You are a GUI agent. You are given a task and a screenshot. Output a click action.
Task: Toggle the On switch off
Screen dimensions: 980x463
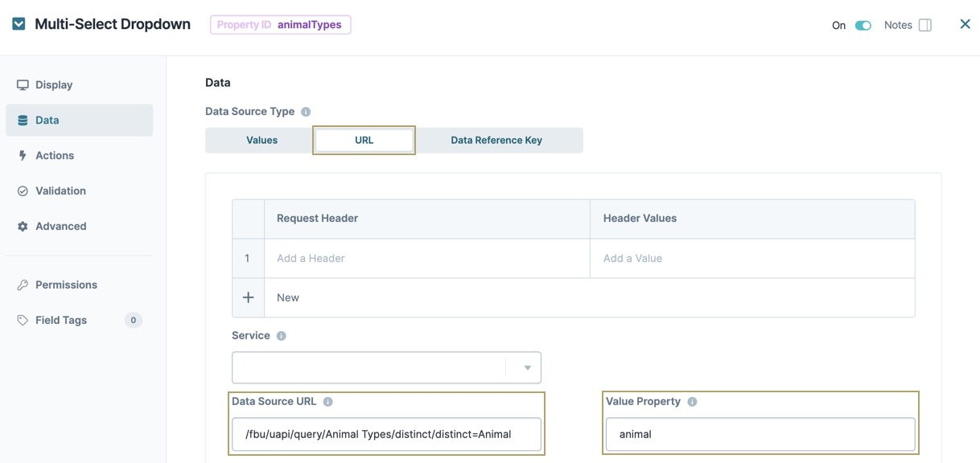863,26
